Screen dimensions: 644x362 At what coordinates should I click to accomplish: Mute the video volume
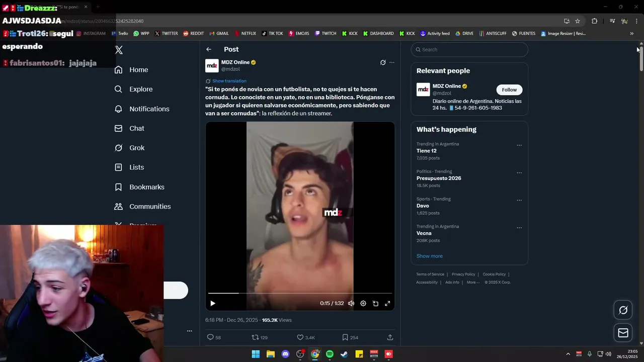click(351, 303)
